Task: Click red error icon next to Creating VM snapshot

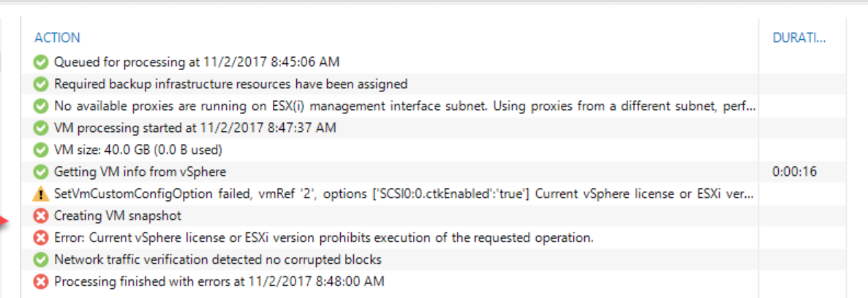Action: click(41, 216)
